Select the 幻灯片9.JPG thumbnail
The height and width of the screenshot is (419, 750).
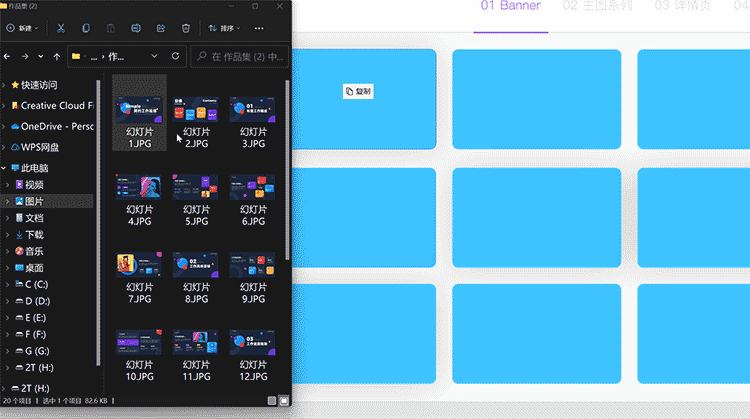pos(253,265)
